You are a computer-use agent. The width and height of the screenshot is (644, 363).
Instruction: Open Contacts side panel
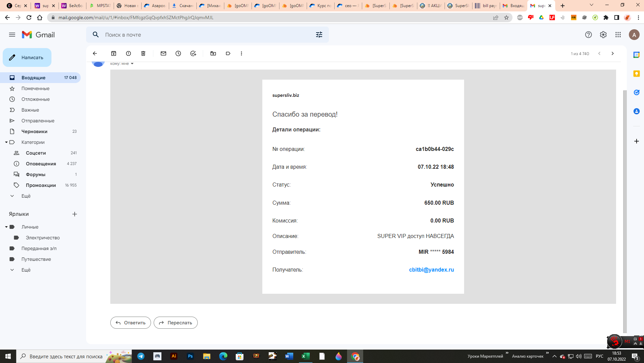pyautogui.click(x=637, y=111)
